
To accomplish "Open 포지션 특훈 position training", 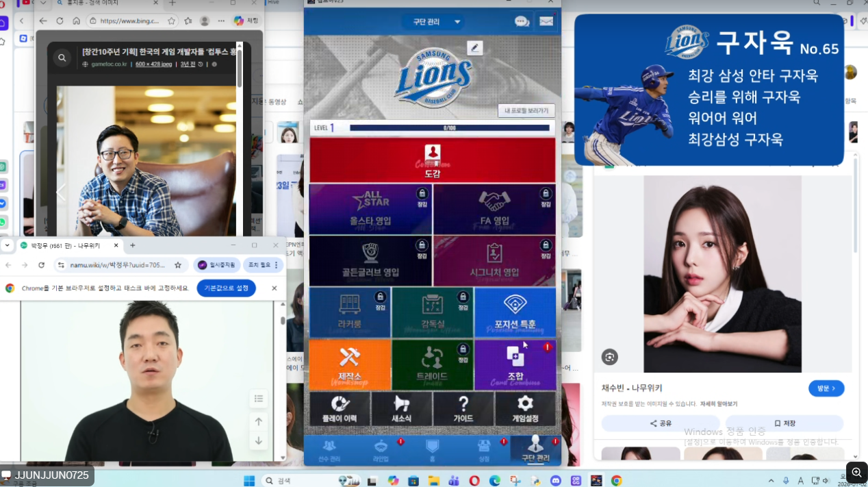I will tap(515, 312).
